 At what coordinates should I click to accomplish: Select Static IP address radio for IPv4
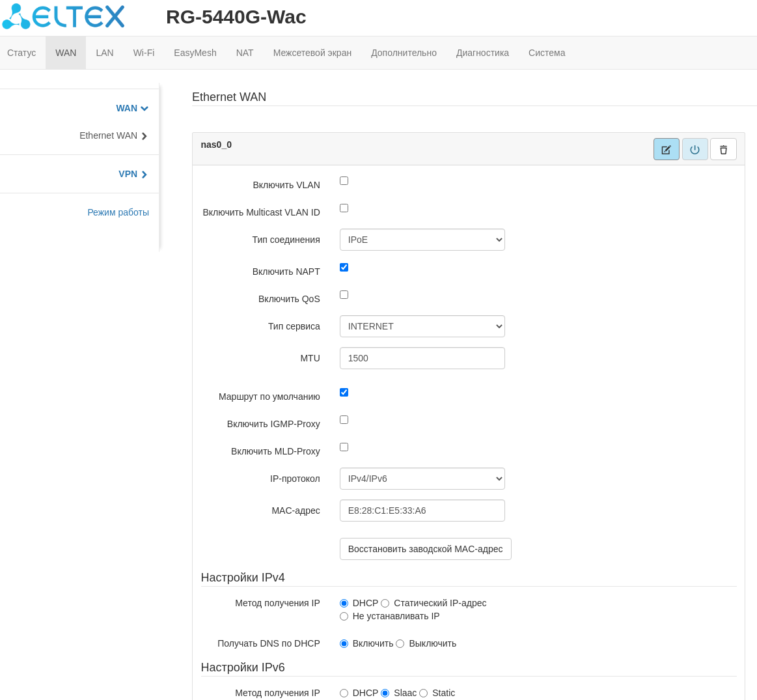coord(385,604)
